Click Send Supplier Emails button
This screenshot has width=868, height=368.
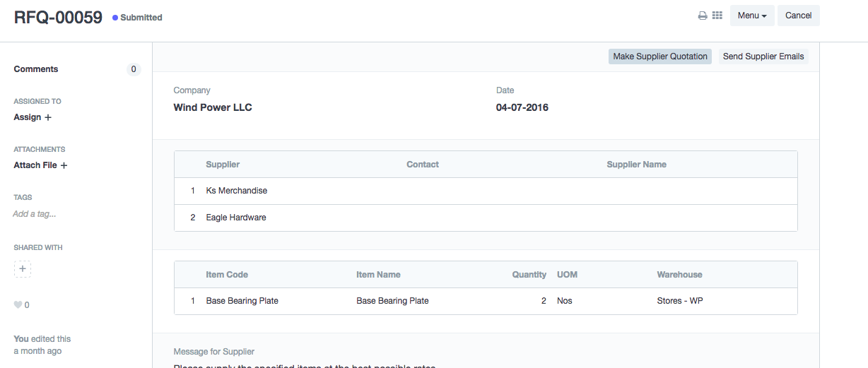coord(763,57)
